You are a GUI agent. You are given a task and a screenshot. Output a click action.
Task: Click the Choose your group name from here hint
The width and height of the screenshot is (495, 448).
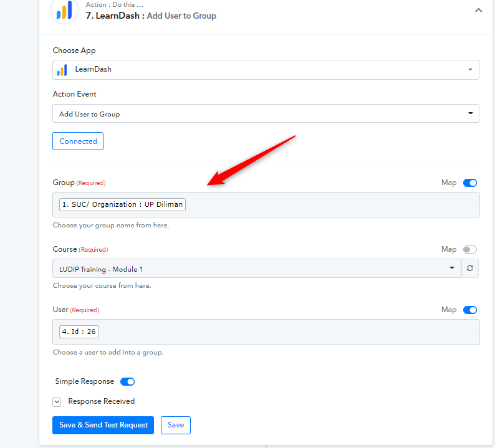[x=111, y=226]
